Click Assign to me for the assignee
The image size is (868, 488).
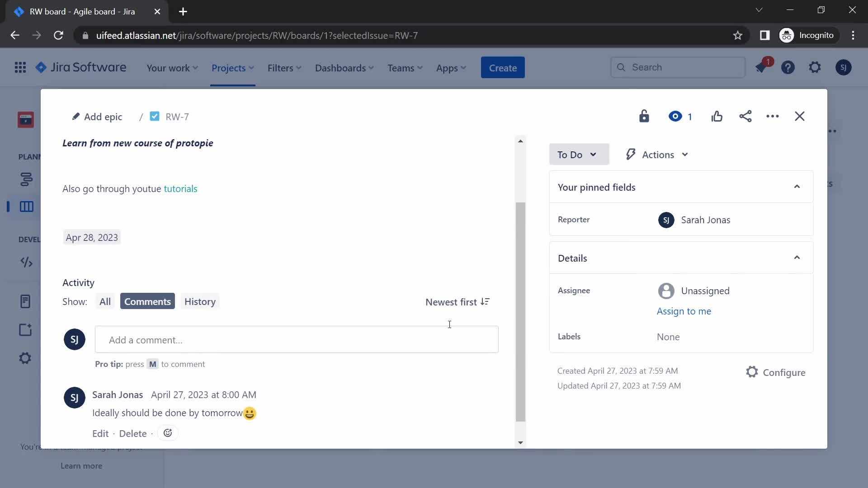tap(684, 310)
